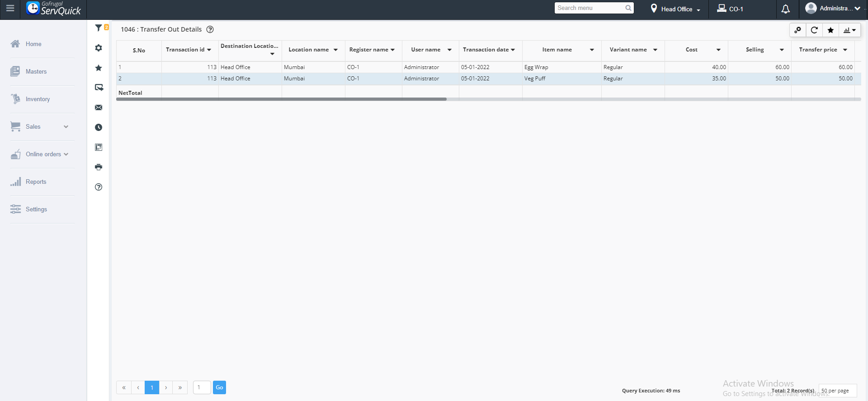868x401 pixels.
Task: Go to previous page
Action: point(138,387)
